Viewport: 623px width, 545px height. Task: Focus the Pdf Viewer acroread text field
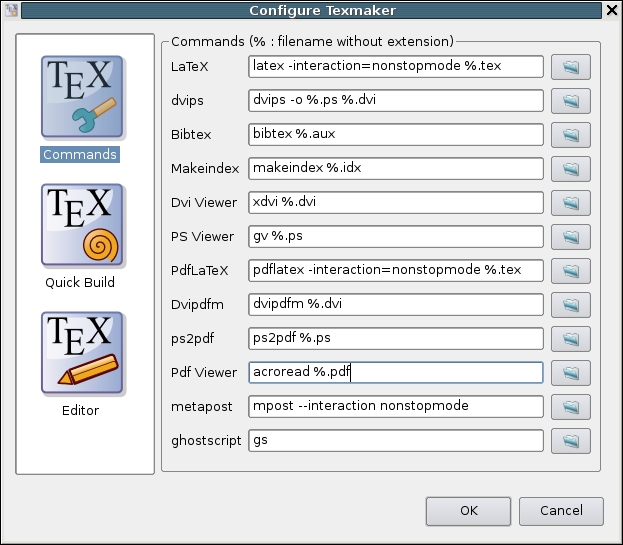click(x=395, y=373)
